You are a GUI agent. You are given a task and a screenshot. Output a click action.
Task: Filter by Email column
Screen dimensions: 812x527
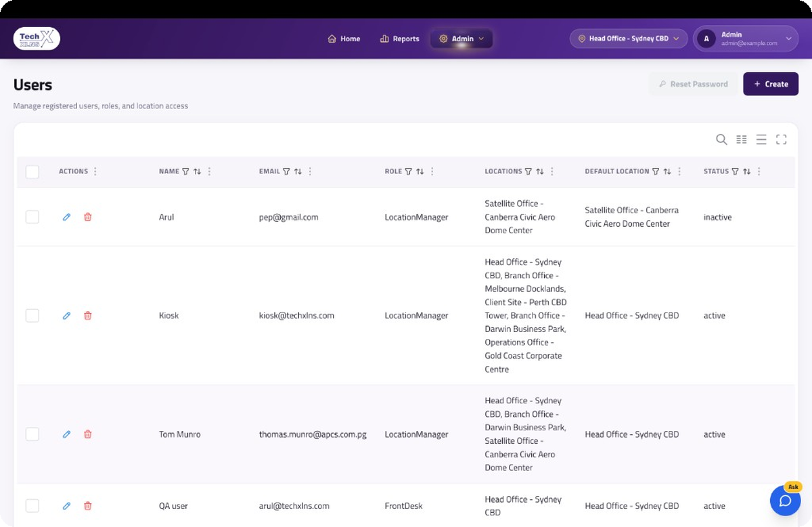[x=286, y=172]
